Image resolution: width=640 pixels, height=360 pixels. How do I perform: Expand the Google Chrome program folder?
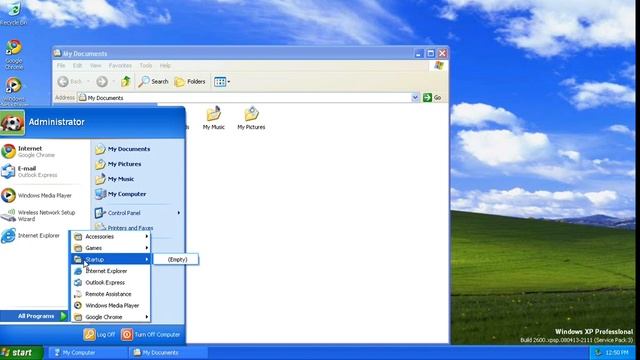(x=111, y=317)
